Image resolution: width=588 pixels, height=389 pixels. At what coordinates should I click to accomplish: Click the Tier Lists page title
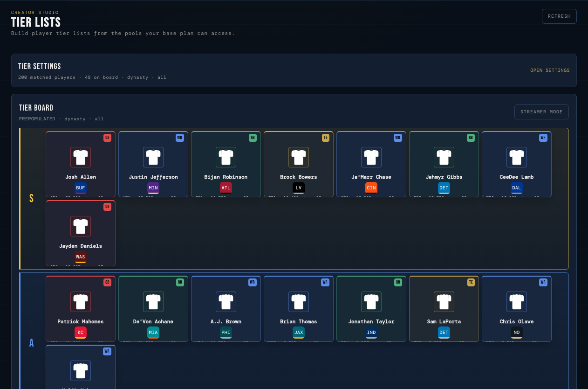pos(36,22)
